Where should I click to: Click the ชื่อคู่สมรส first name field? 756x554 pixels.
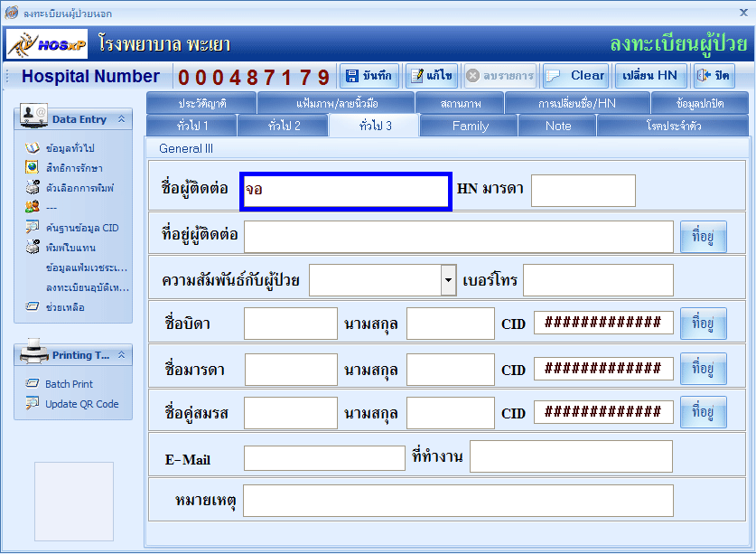click(291, 413)
